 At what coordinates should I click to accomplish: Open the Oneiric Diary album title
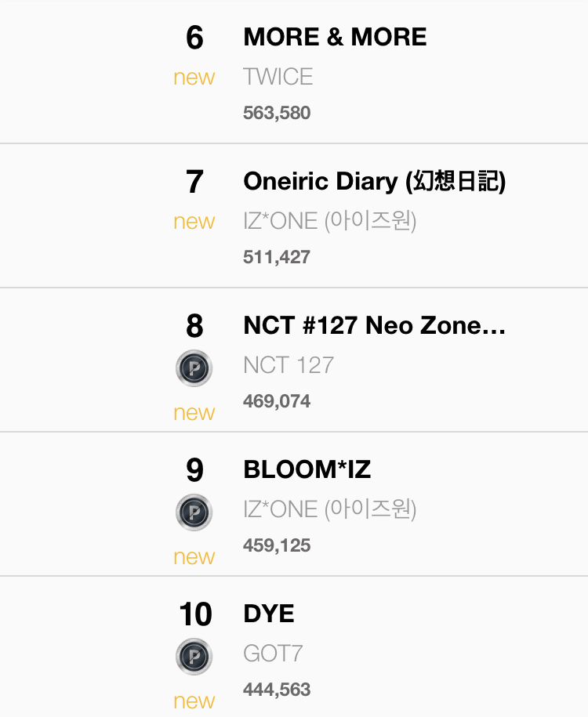coord(374,181)
